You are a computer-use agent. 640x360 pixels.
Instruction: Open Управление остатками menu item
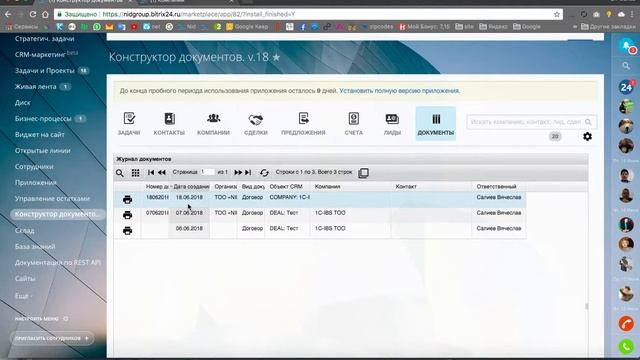coord(52,198)
